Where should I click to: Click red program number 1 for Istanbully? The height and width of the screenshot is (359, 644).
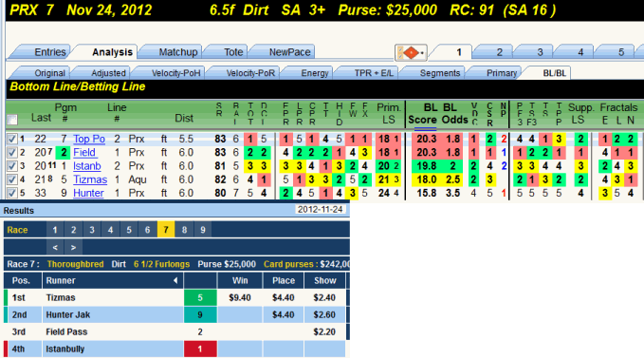200,349
